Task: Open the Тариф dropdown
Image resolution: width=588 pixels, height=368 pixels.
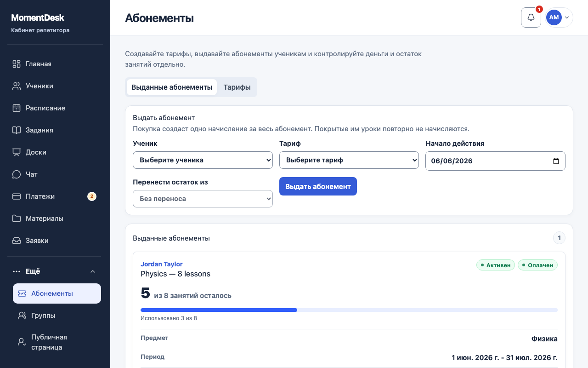Action: pyautogui.click(x=349, y=160)
